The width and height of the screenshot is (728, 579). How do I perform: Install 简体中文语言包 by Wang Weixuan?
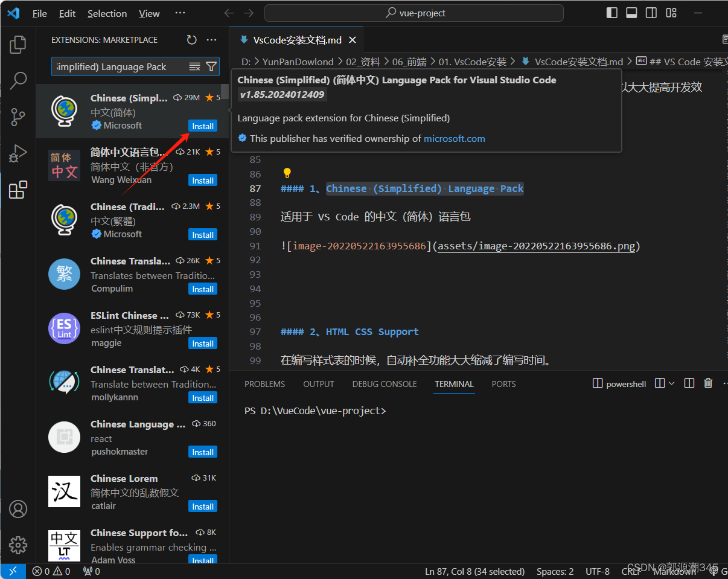(x=203, y=181)
